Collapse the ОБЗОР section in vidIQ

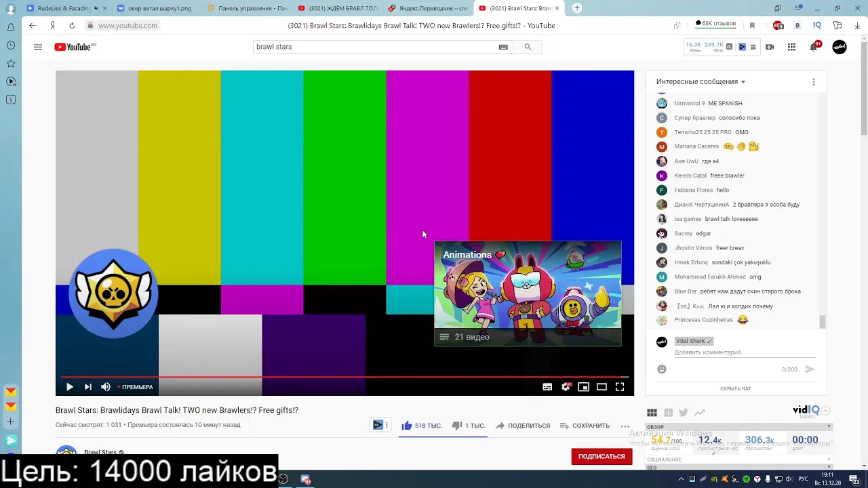point(739,427)
